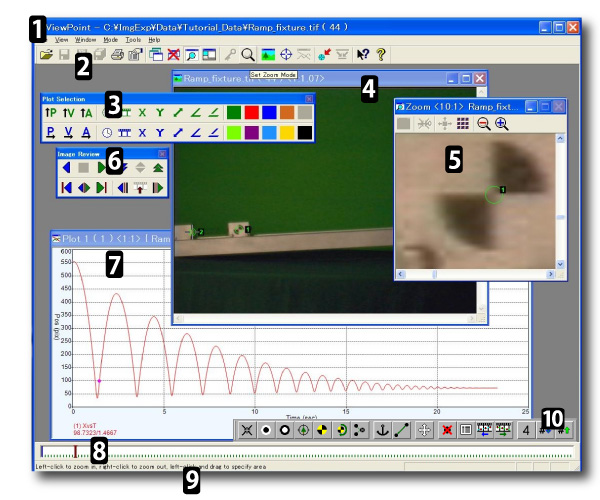This screenshot has height=500, width=600.
Task: Click the green Y axis button
Action: pos(160,113)
